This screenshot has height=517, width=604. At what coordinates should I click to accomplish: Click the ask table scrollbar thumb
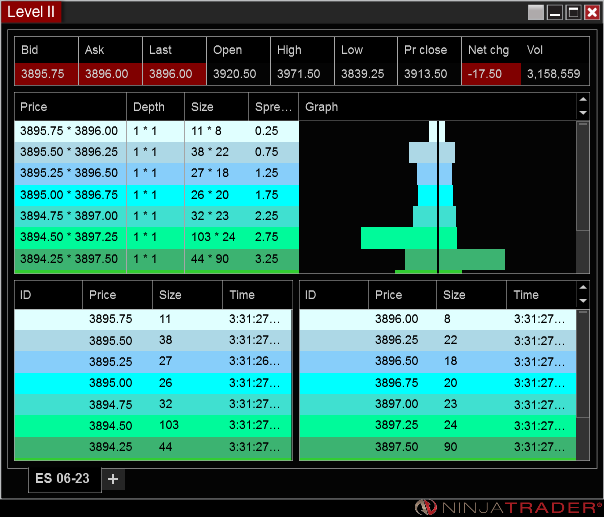(583, 364)
